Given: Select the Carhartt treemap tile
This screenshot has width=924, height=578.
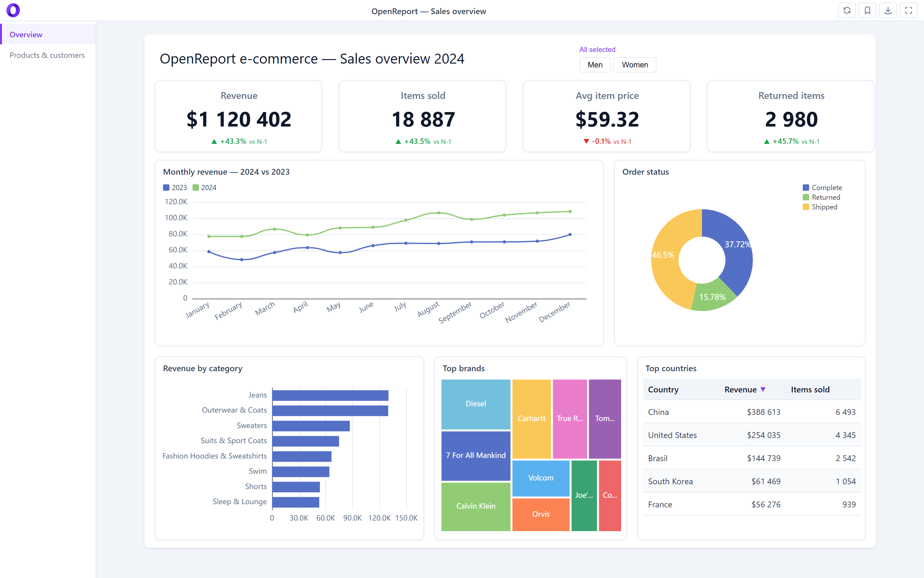Looking at the screenshot, I should [x=532, y=419].
